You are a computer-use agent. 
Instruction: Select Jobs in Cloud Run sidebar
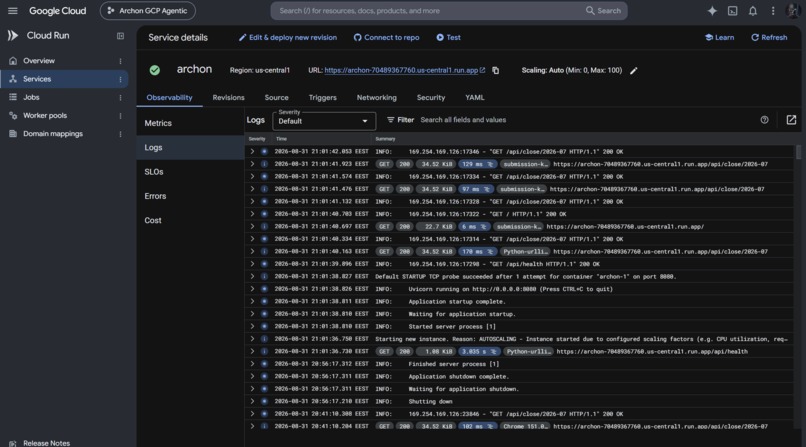click(31, 97)
